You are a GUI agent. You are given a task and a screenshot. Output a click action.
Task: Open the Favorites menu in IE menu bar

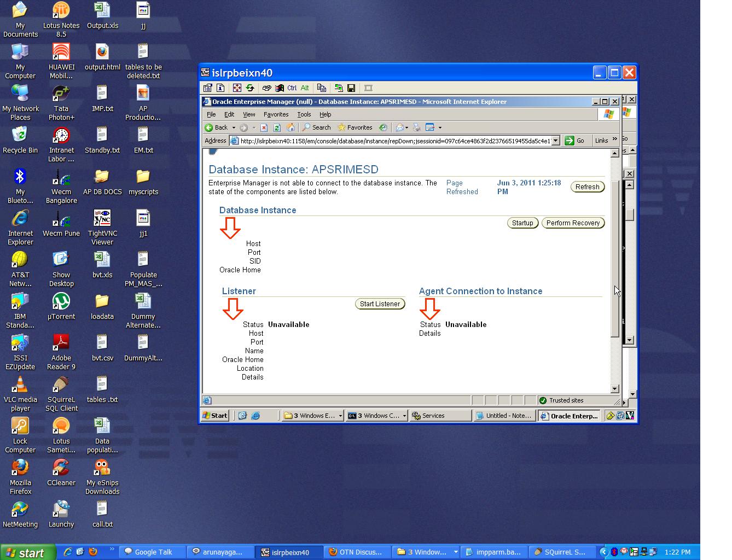[x=276, y=114]
